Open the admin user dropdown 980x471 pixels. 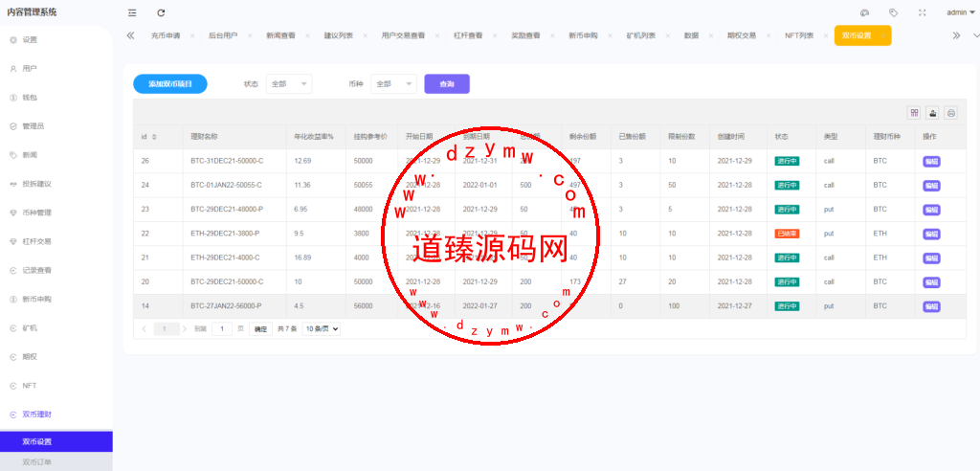pyautogui.click(x=960, y=12)
